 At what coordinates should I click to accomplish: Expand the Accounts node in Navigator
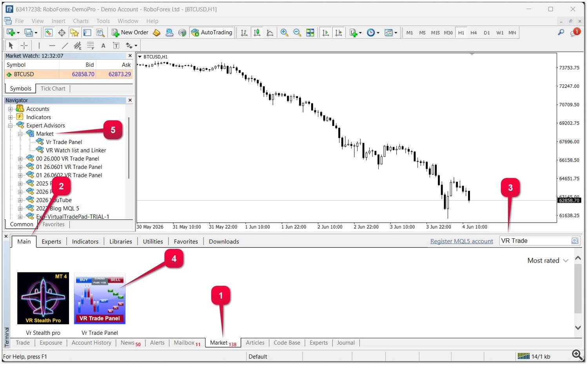(x=11, y=109)
